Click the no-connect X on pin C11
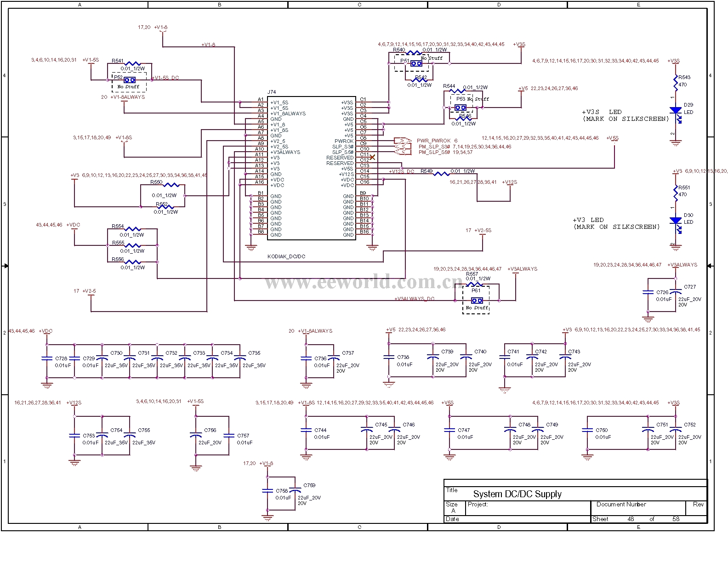The image size is (728, 562). click(372, 157)
